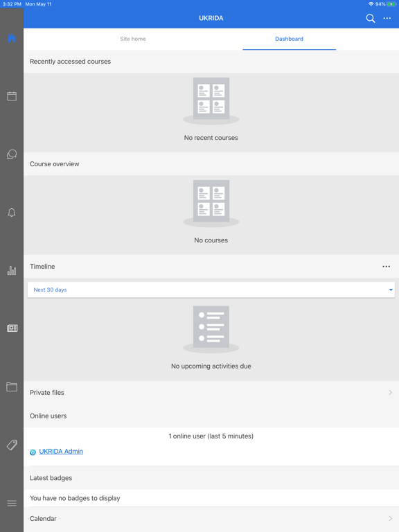The width and height of the screenshot is (399, 532).
Task: Open Notifications bell icon
Action: (x=12, y=213)
